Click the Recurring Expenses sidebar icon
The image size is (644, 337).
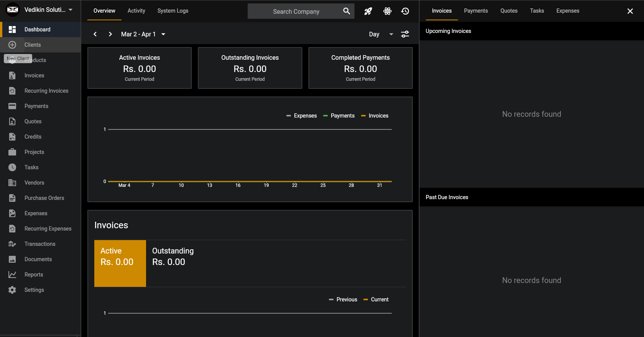click(12, 229)
